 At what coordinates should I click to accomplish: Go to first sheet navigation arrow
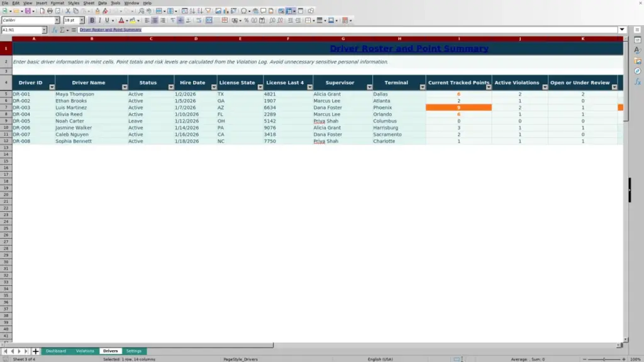[x=5, y=351]
